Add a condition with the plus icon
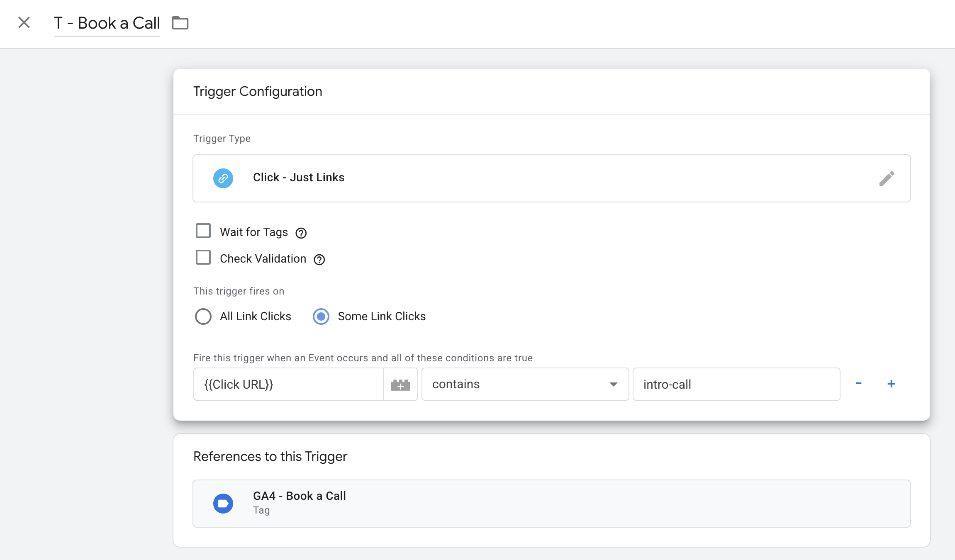Image resolution: width=955 pixels, height=560 pixels. 891,384
